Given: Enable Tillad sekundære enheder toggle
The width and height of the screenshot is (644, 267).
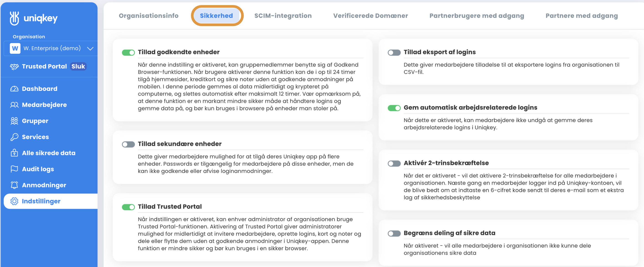Looking at the screenshot, I should [x=128, y=144].
